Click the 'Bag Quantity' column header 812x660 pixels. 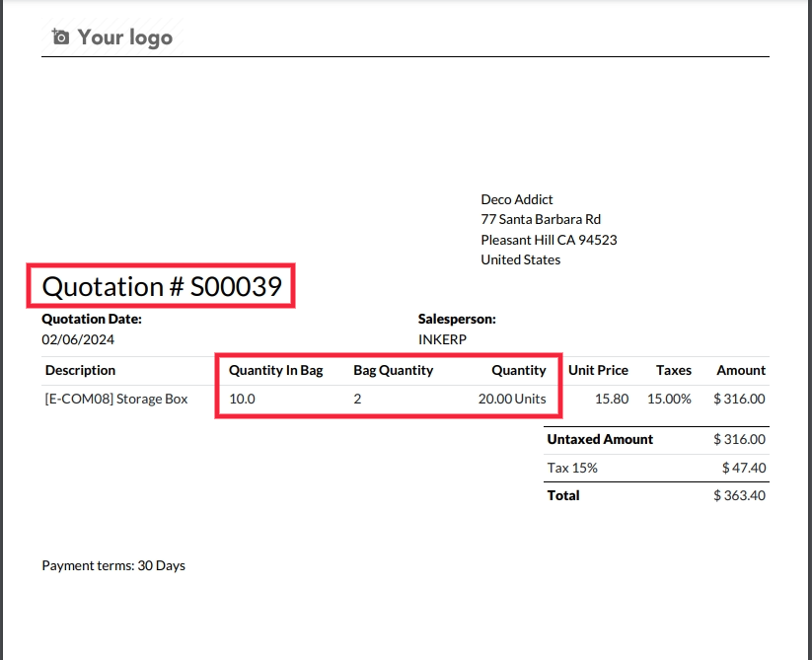393,371
